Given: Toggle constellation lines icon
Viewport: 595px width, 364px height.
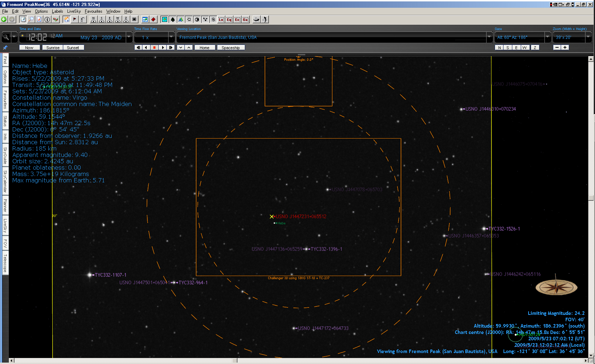Looking at the screenshot, I should (x=205, y=19).
